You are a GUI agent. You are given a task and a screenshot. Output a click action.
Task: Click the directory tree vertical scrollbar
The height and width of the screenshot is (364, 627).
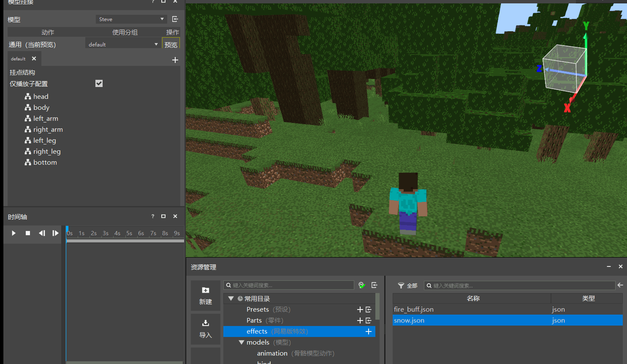(x=377, y=306)
